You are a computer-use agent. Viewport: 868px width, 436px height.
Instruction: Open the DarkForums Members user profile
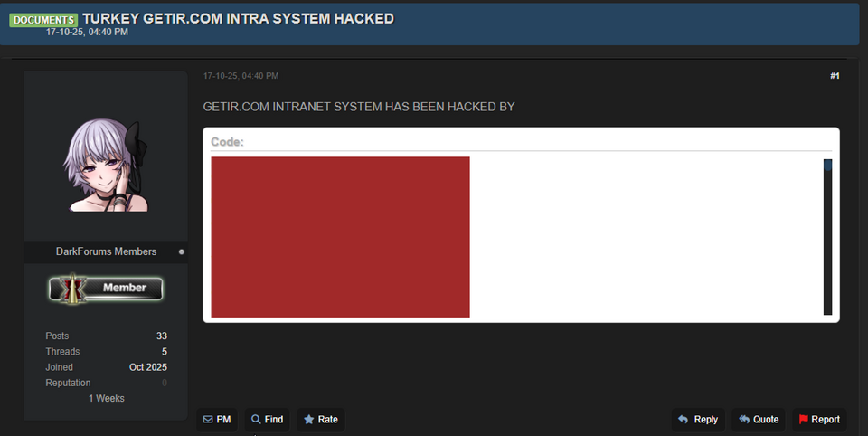pyautogui.click(x=106, y=251)
